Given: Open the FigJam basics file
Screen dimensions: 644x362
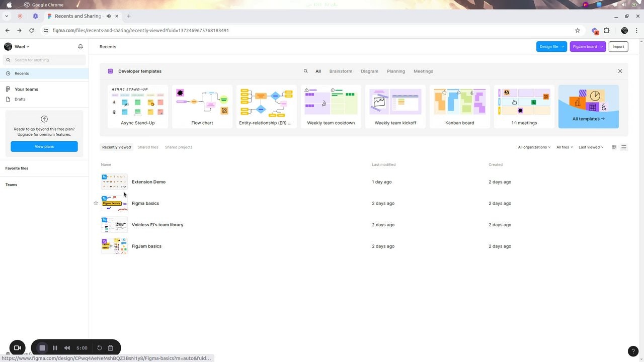Looking at the screenshot, I should point(146,246).
